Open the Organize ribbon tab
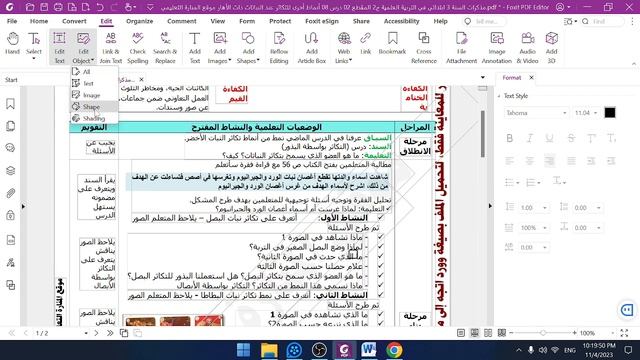 pos(140,21)
